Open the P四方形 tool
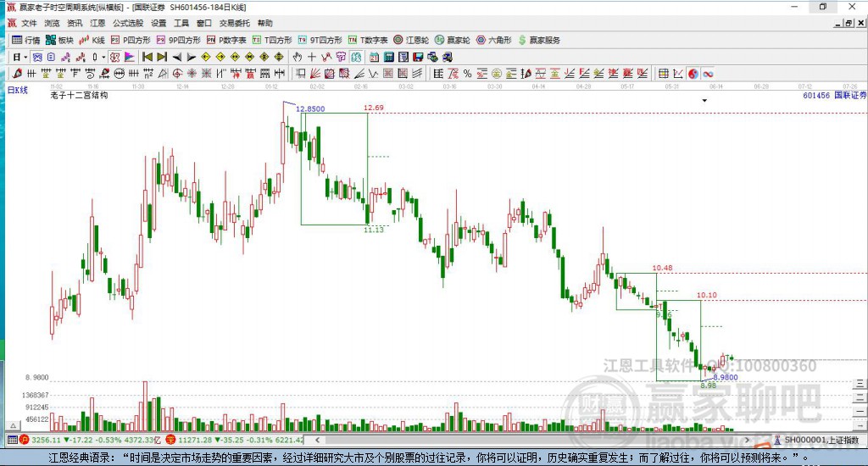Viewport: 868px width, 466px height. click(x=131, y=40)
